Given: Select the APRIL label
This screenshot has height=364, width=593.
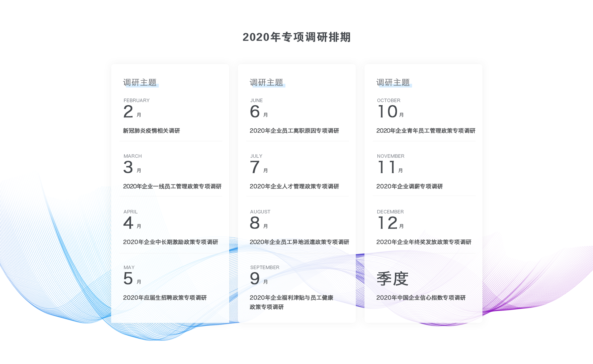Looking at the screenshot, I should pyautogui.click(x=131, y=212).
